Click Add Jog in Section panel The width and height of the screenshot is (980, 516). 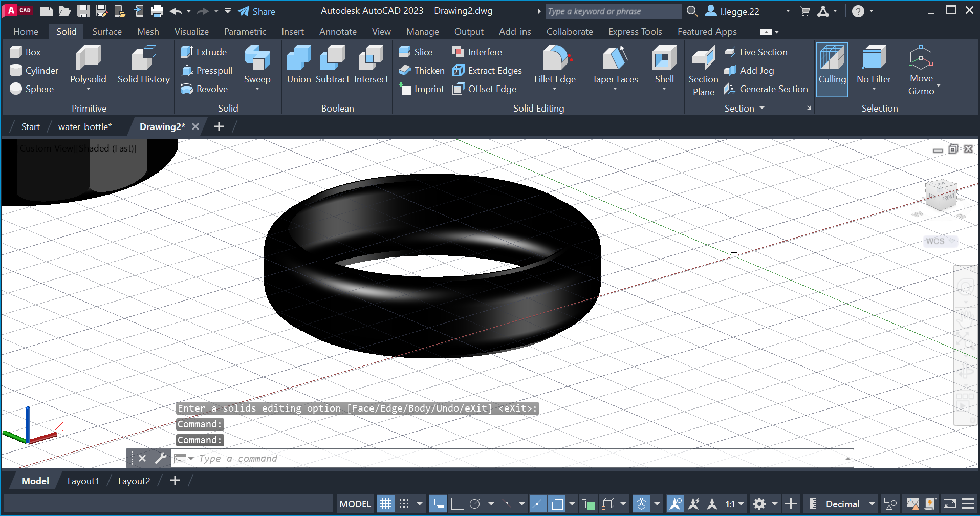[749, 70]
